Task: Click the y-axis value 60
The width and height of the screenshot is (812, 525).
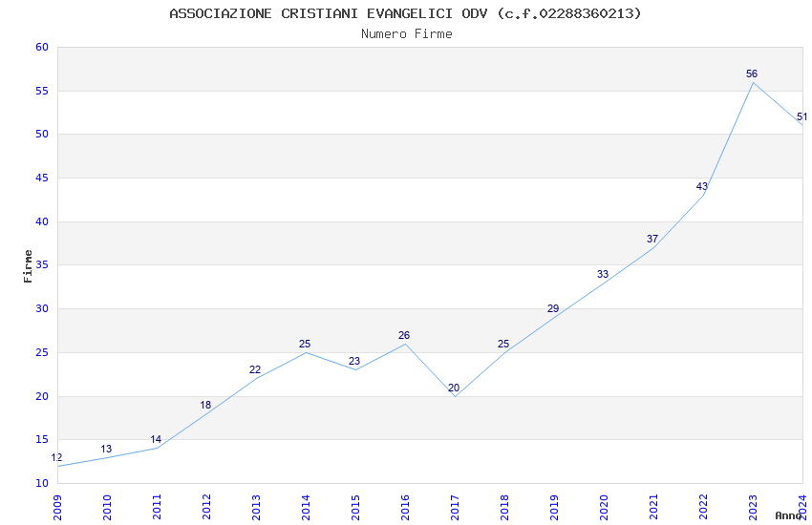Action: [x=42, y=47]
